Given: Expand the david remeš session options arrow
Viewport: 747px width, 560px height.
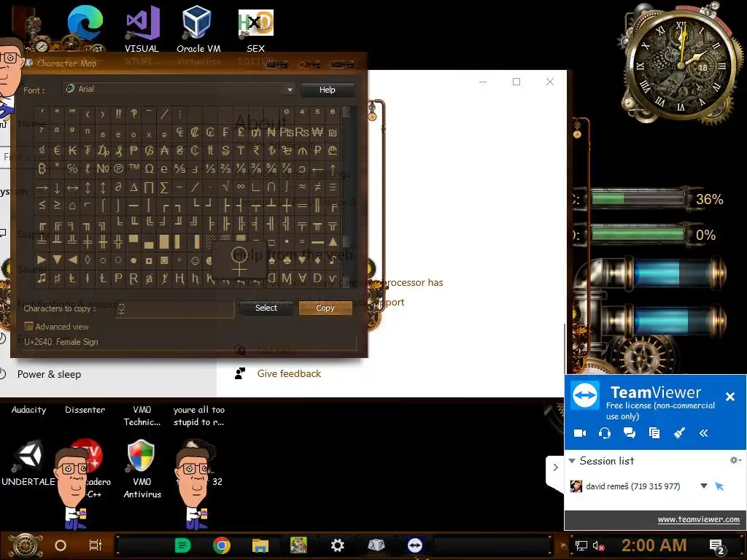Looking at the screenshot, I should pos(704,486).
